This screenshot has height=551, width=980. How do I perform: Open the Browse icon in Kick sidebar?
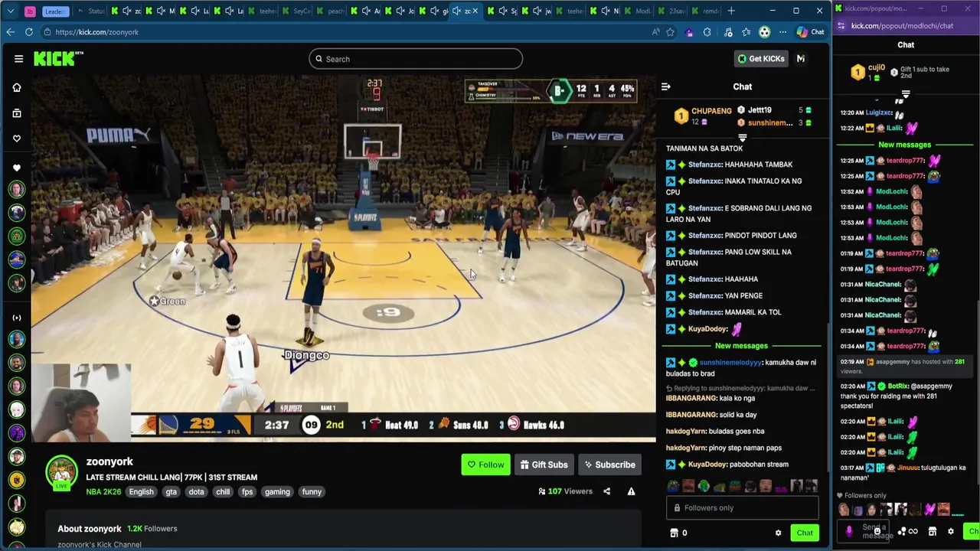click(x=16, y=113)
